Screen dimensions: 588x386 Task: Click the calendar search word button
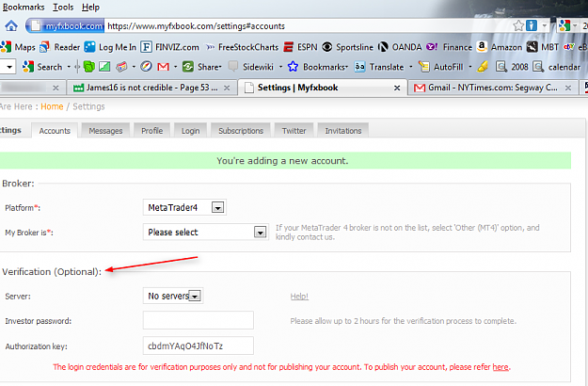[x=557, y=67]
